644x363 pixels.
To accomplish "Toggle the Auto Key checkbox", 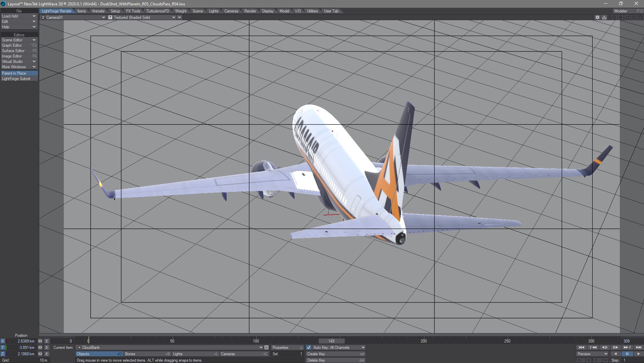I will 309,348.
